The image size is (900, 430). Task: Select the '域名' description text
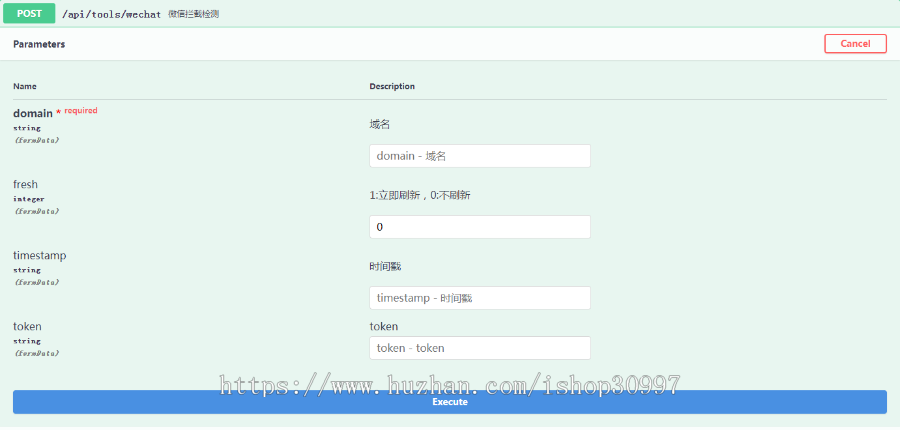tap(379, 124)
